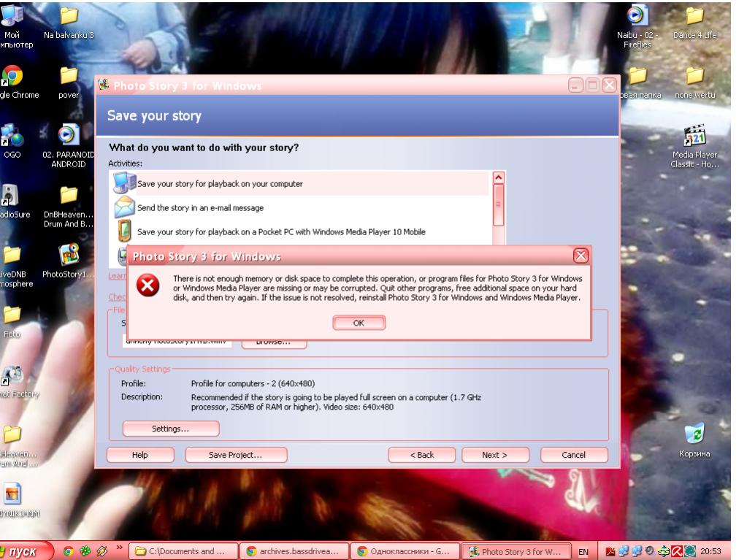Click OK in the error dialog
The height and width of the screenshot is (560, 747).
pos(359,323)
